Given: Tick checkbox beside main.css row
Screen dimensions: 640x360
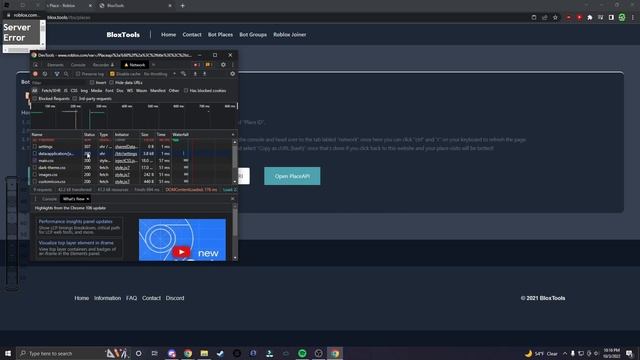Looking at the screenshot, I should click(x=35, y=161).
